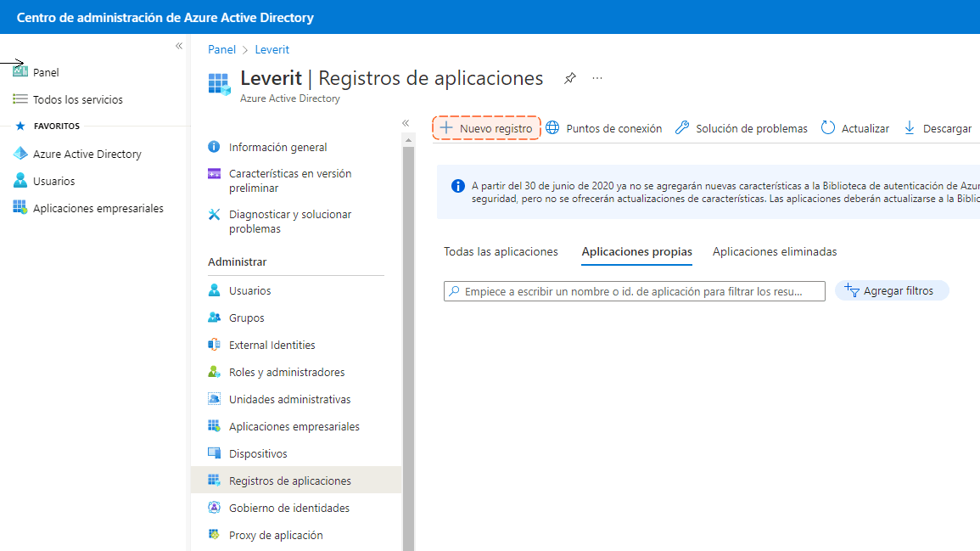Viewport: 980px width, 551px height.
Task: Click the large Leverit app registrations header icon
Action: 220,84
